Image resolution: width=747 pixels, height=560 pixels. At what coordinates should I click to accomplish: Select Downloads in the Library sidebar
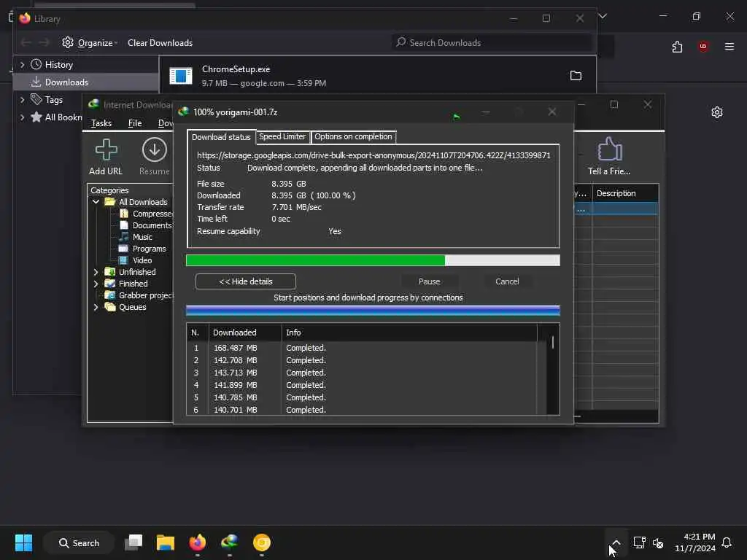click(86, 82)
